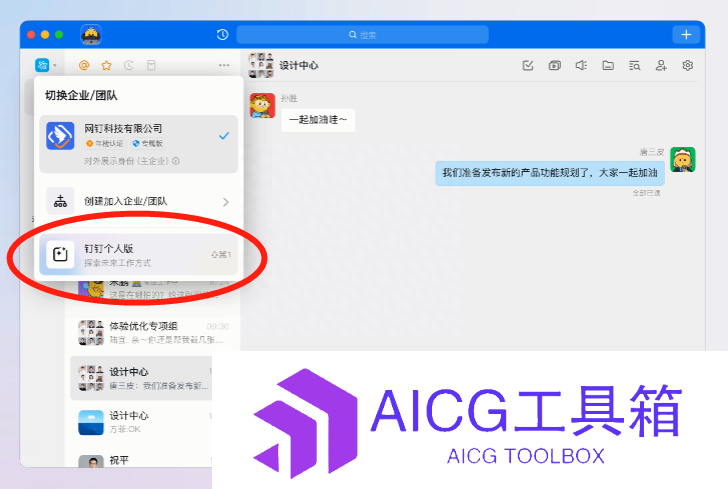Click the org-chart icon for creating team

(60, 202)
